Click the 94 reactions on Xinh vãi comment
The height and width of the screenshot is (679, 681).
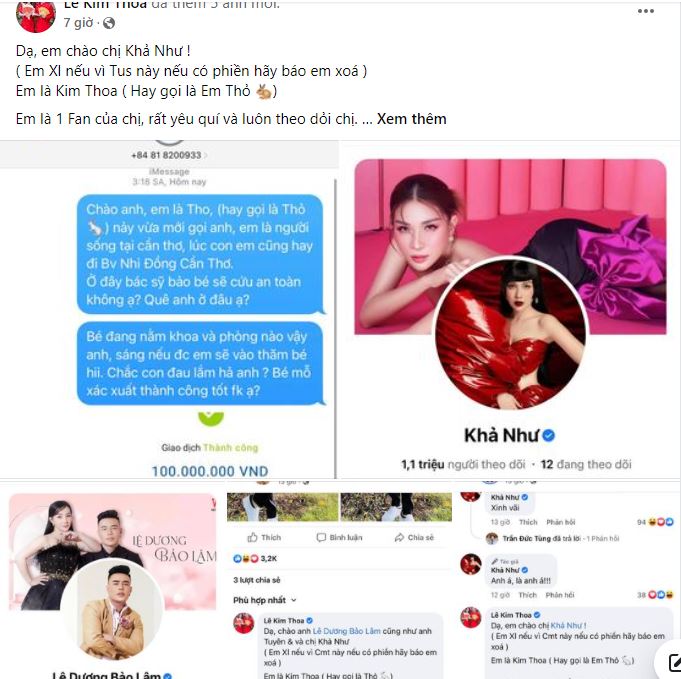[655, 522]
